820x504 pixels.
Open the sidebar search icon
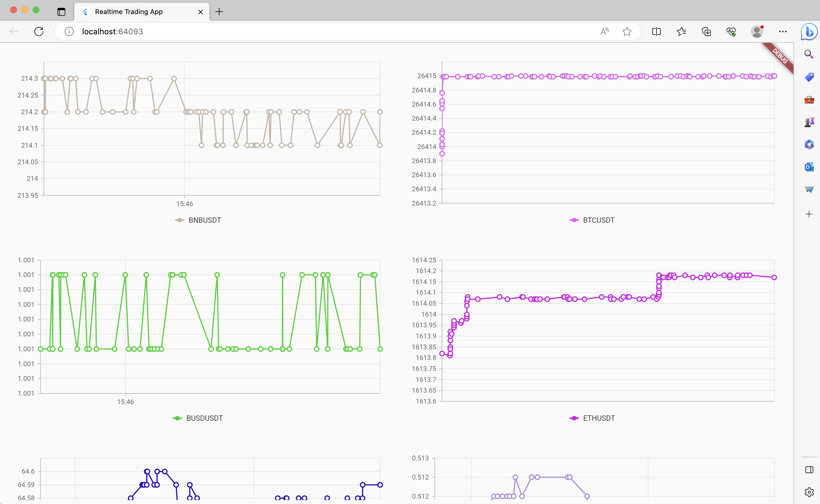pyautogui.click(x=809, y=54)
